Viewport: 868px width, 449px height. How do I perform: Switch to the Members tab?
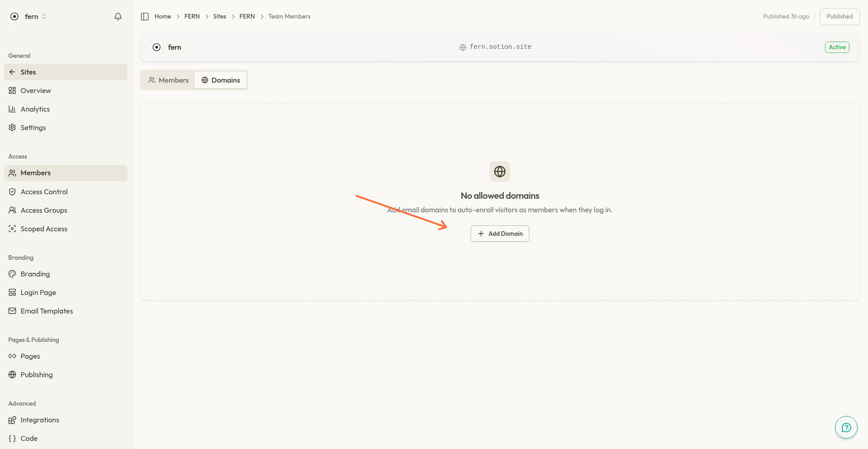point(168,80)
